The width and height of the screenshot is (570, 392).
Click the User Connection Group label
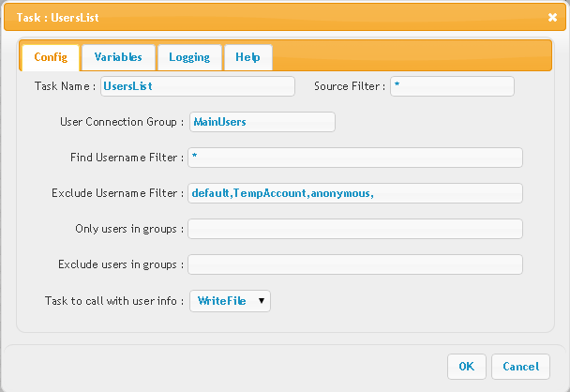pyautogui.click(x=122, y=122)
